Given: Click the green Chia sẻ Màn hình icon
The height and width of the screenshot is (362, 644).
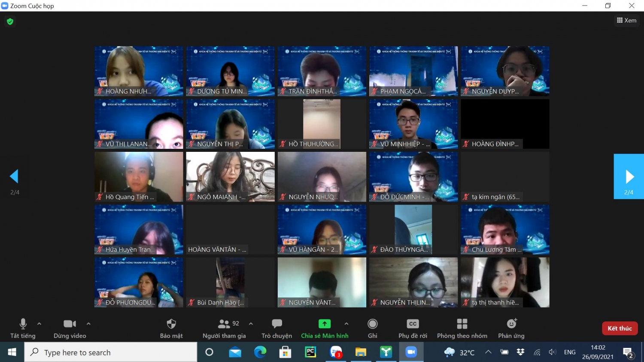Looking at the screenshot, I should (x=325, y=324).
